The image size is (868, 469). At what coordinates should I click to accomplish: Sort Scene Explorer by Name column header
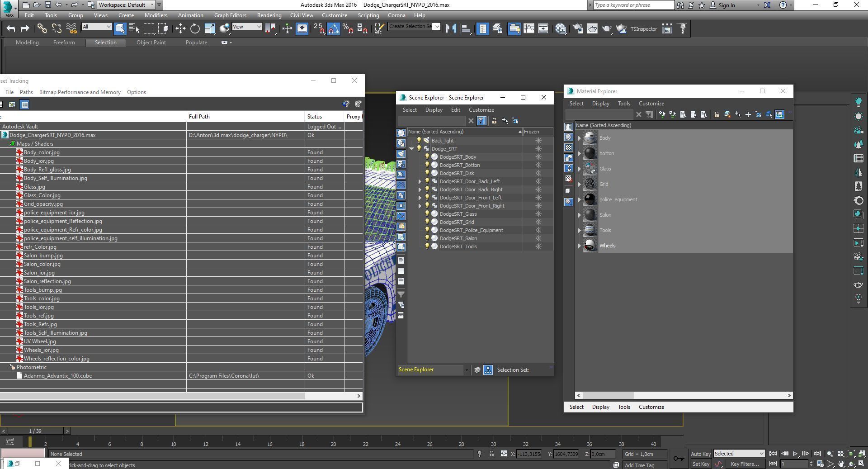[x=465, y=132]
